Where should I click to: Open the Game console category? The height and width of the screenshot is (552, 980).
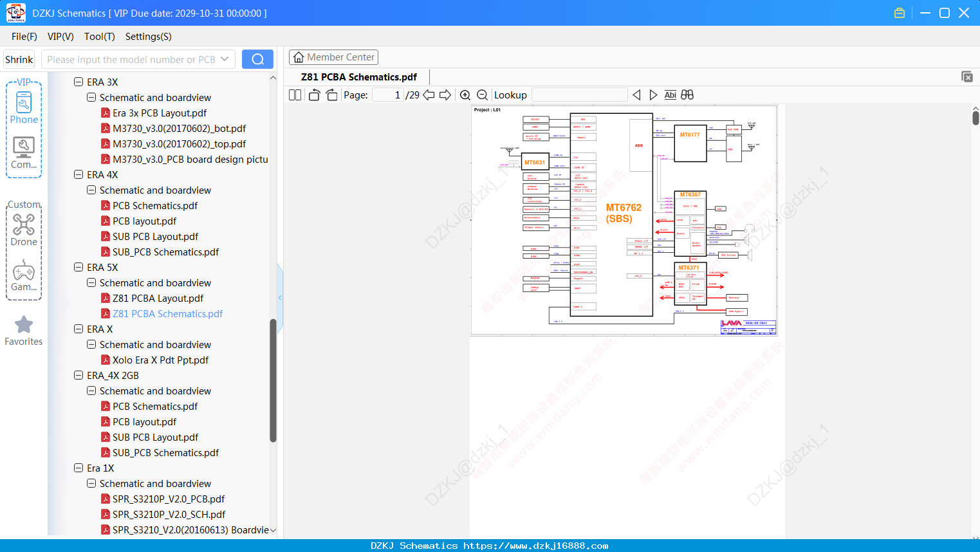(24, 275)
